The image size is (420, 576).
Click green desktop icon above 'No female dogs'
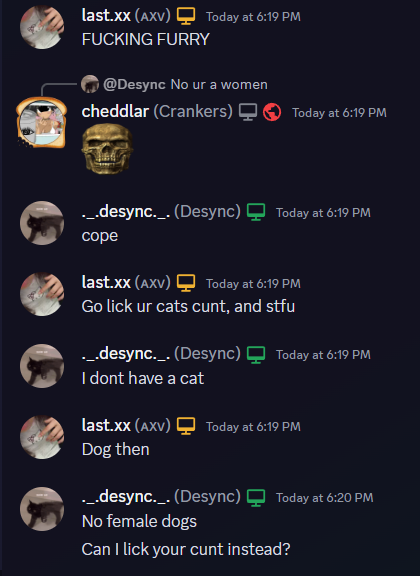pyautogui.click(x=256, y=497)
